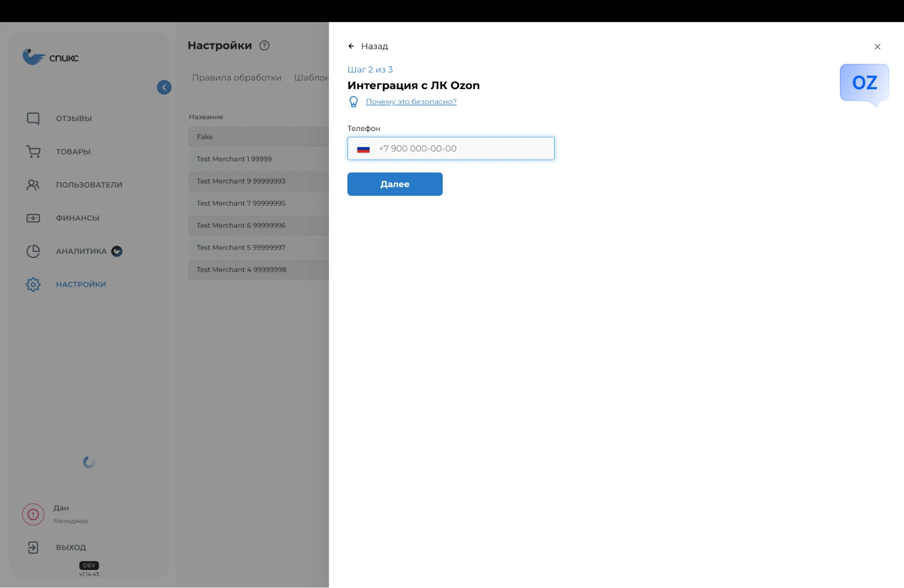Click the СПИКС bird logo
The image size is (904, 588).
click(x=34, y=57)
